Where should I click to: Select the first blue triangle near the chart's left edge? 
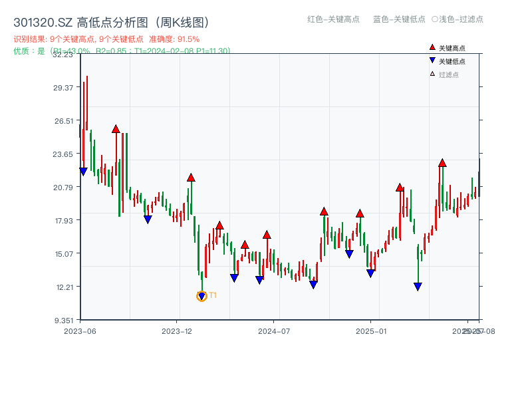pyautogui.click(x=83, y=170)
